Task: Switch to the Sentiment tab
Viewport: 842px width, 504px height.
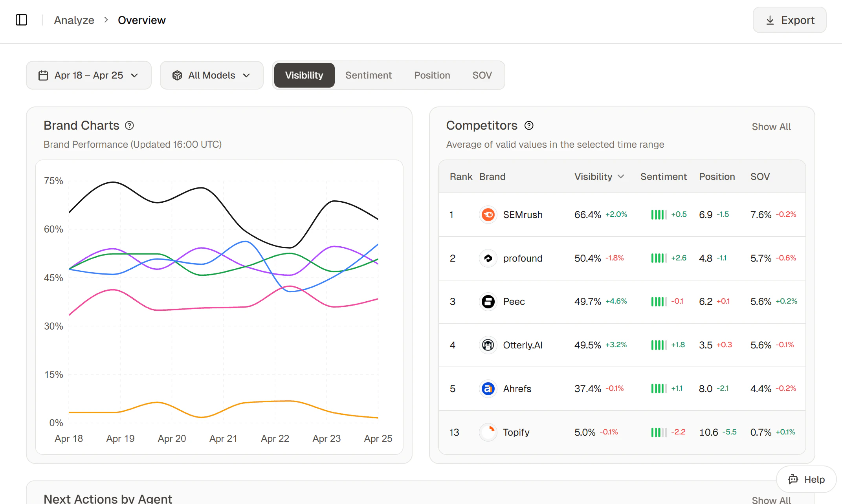Action: pos(369,75)
